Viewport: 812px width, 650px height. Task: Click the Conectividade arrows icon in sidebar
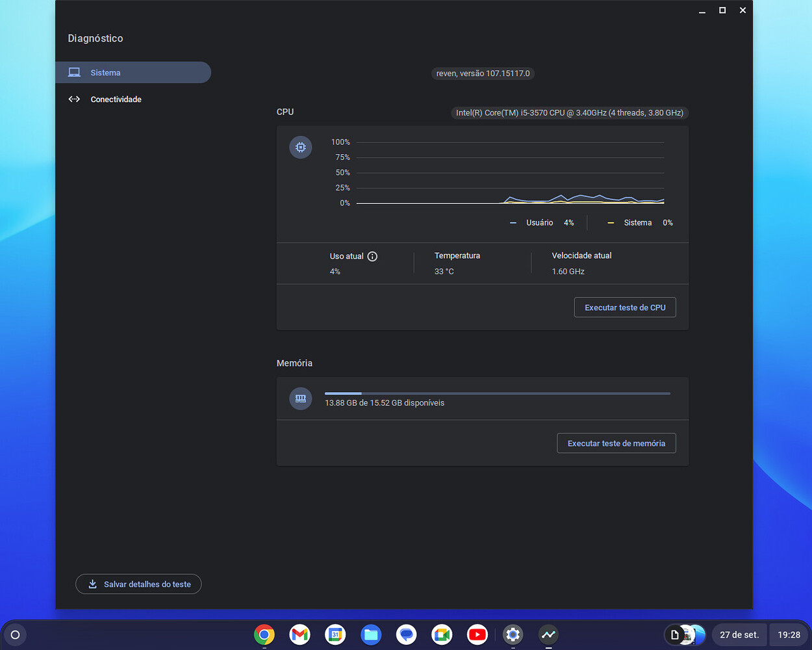[x=74, y=99]
